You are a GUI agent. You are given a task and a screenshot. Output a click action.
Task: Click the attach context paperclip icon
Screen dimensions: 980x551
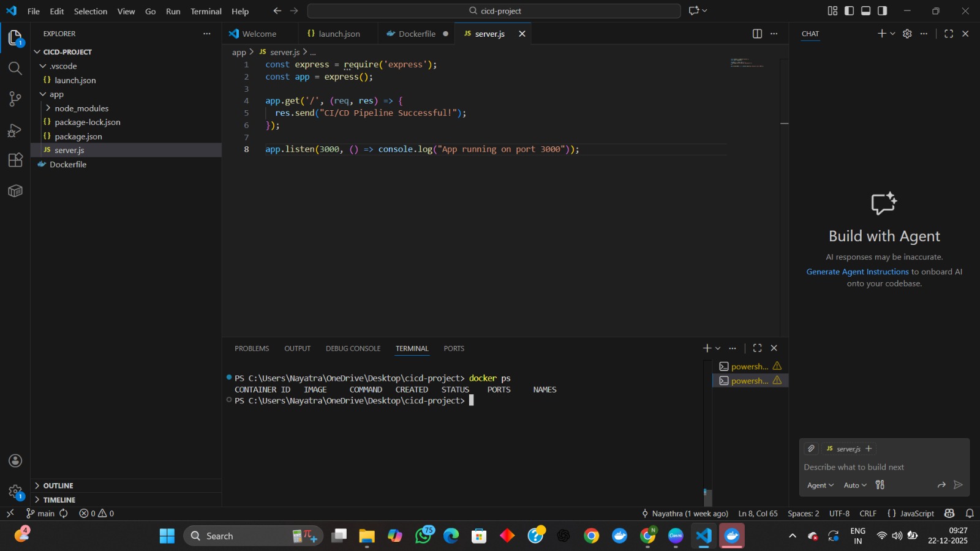(811, 449)
